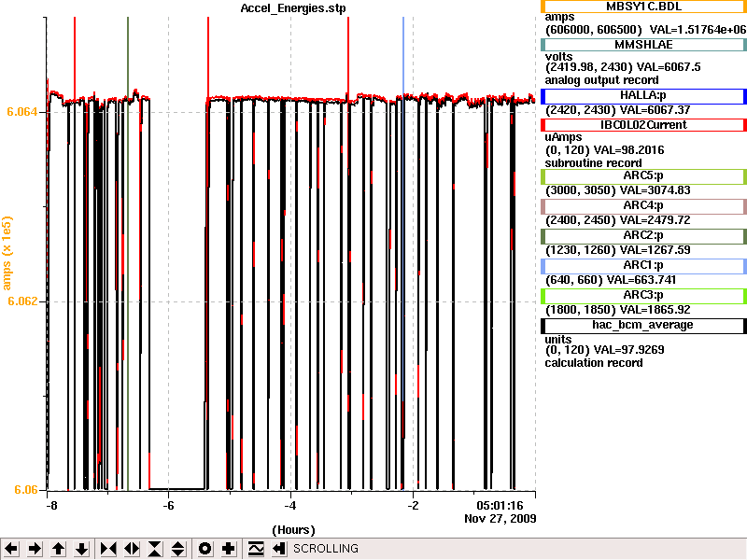The image size is (747, 560).
Task: Compress the vertical axis with hourglass icon
Action: click(x=155, y=549)
